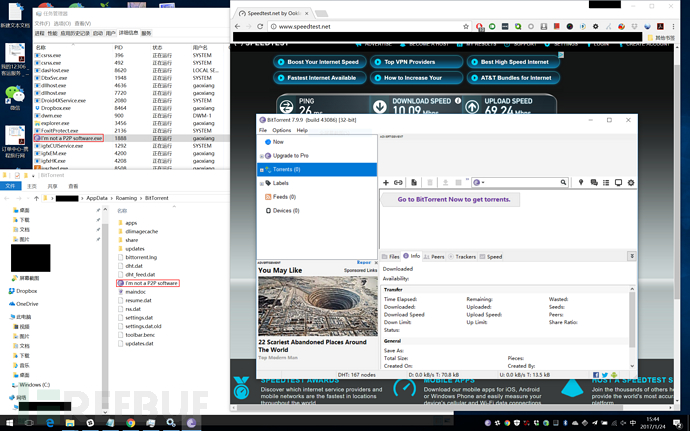Click PID column header in Task Manager
This screenshot has width=690, height=431.
tap(118, 47)
